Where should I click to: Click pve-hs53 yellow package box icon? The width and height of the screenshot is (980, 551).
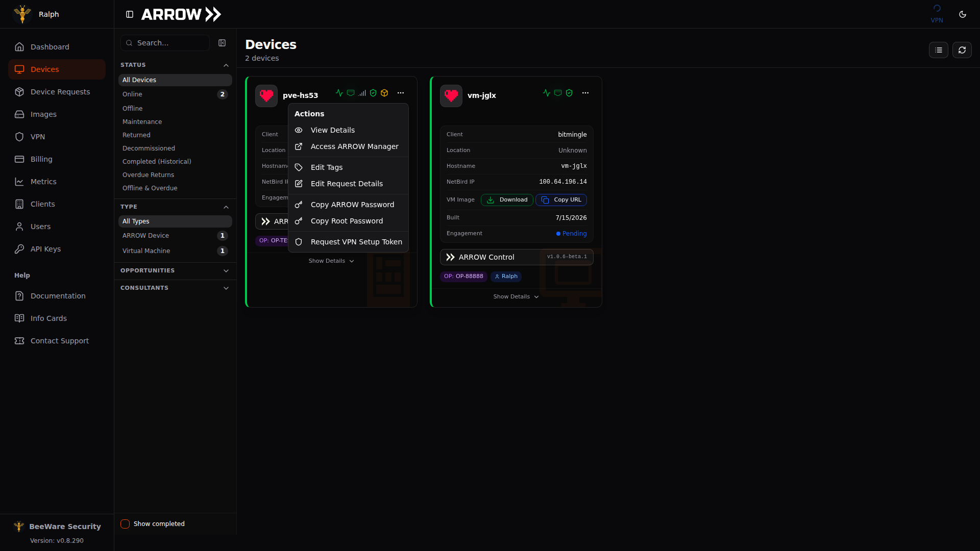(384, 93)
